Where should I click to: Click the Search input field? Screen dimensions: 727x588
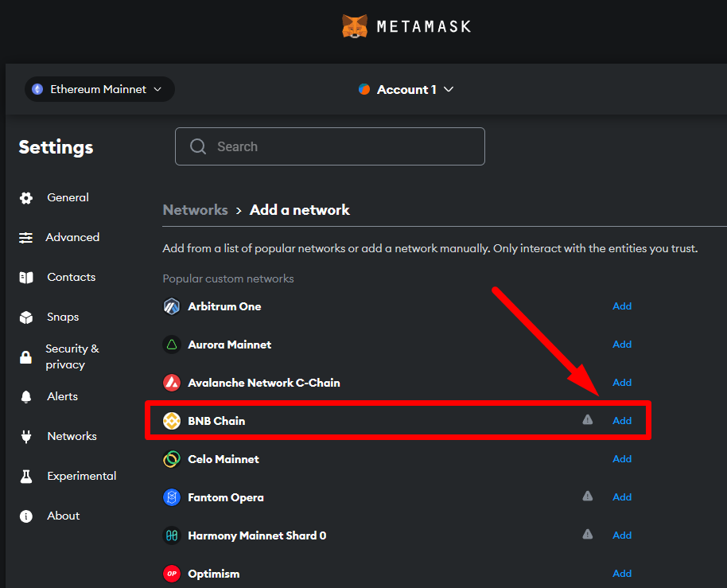(x=329, y=146)
